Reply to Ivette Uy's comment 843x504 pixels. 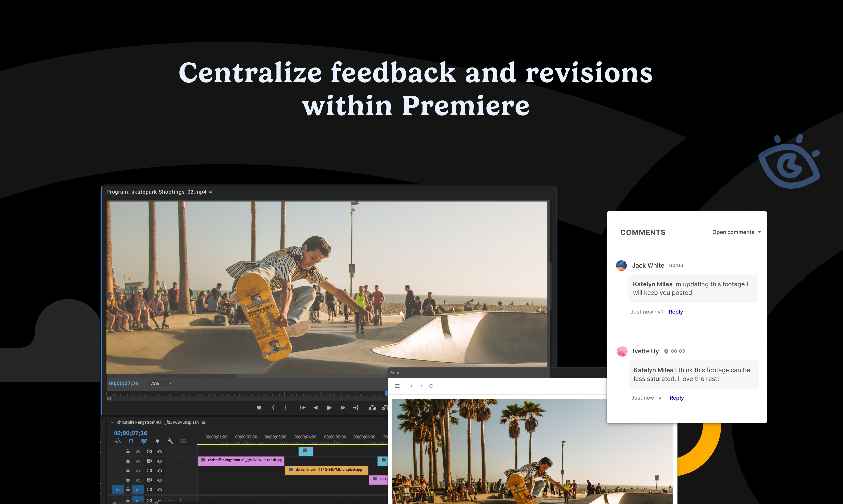coord(676,398)
